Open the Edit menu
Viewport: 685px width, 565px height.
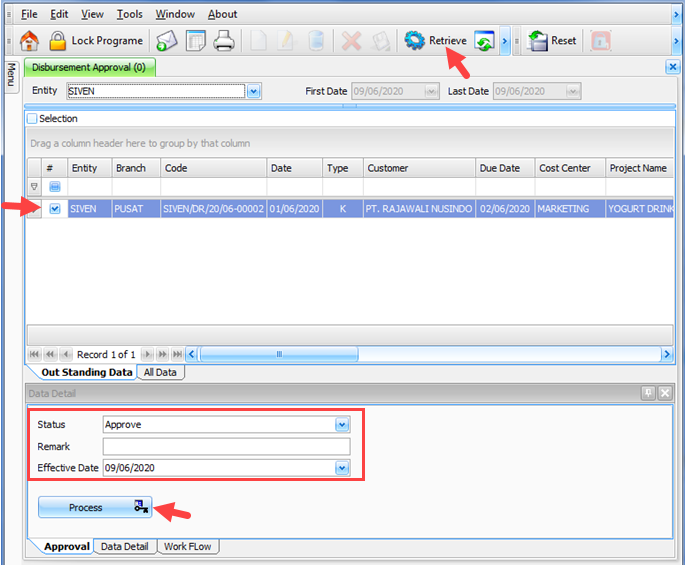point(59,14)
